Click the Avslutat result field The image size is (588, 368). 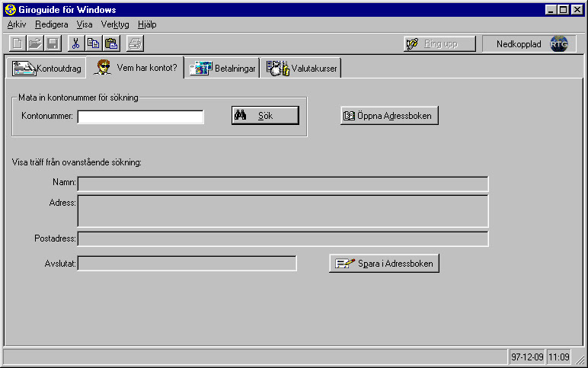point(187,264)
